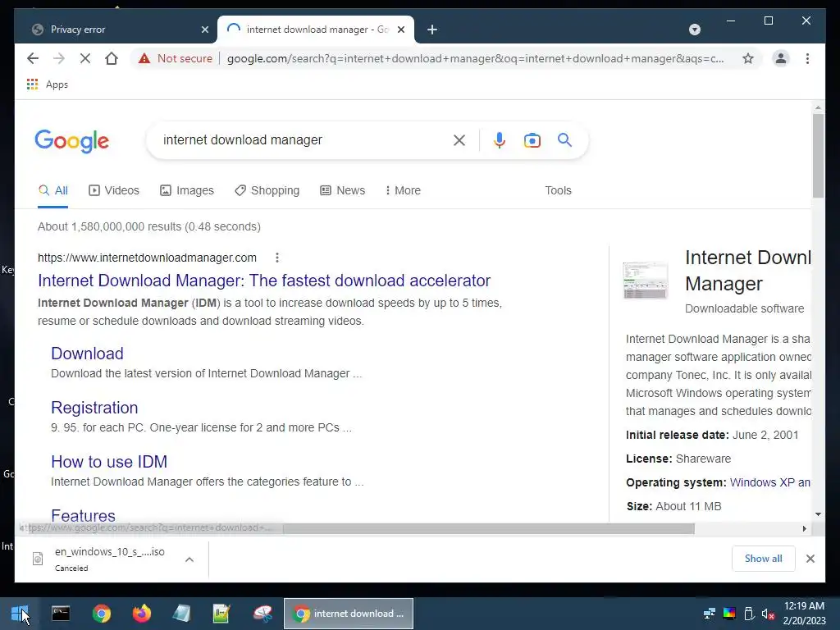Switch to News results
The image size is (840, 630).
342,190
